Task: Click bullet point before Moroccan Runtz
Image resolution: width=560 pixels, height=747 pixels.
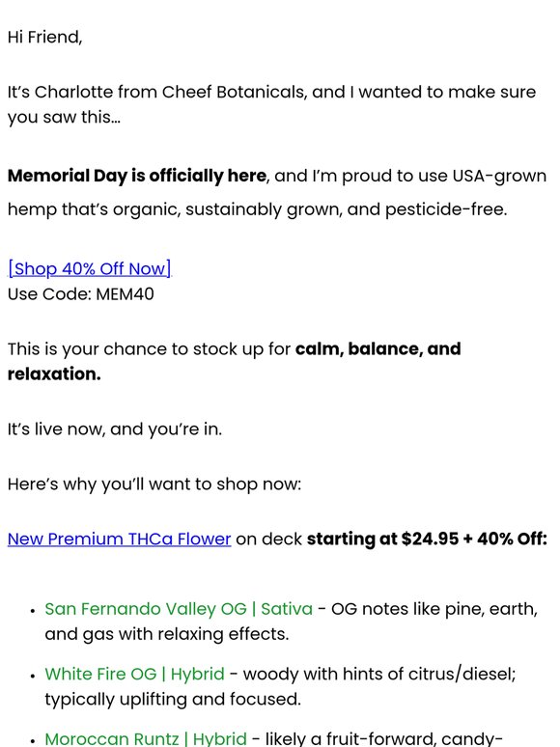Action: pos(33,741)
